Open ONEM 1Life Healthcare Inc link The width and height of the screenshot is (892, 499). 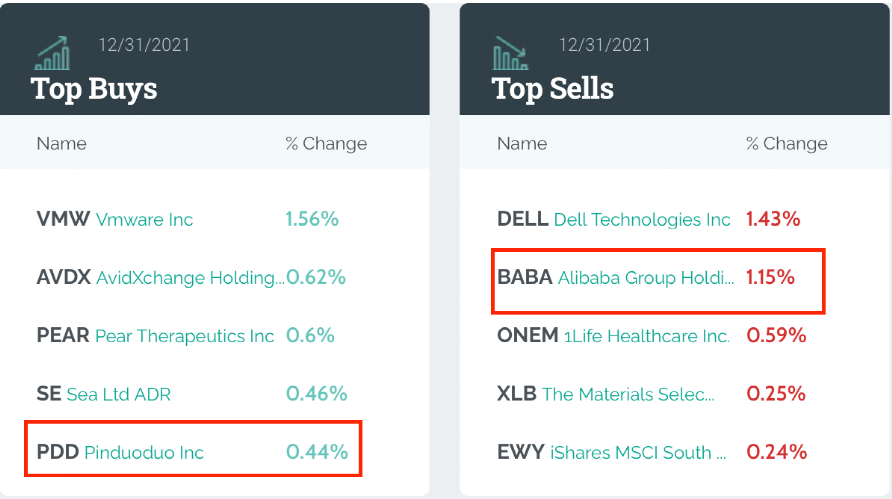613,336
